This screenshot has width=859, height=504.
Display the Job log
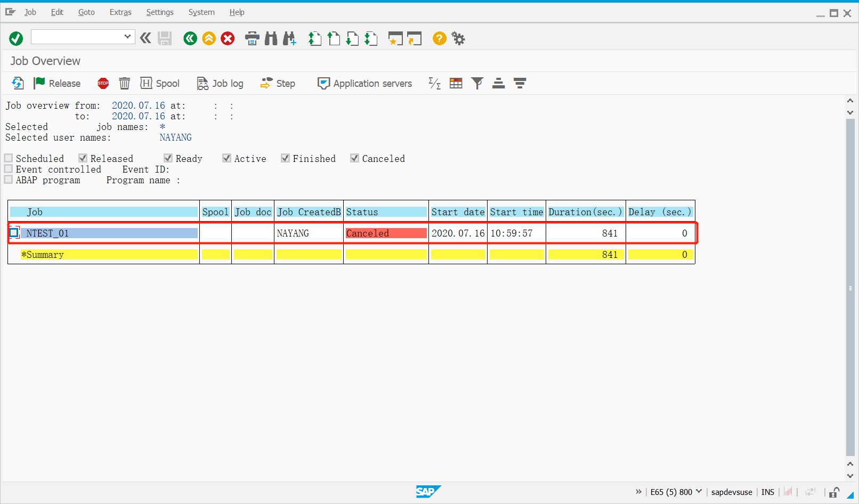[x=220, y=83]
